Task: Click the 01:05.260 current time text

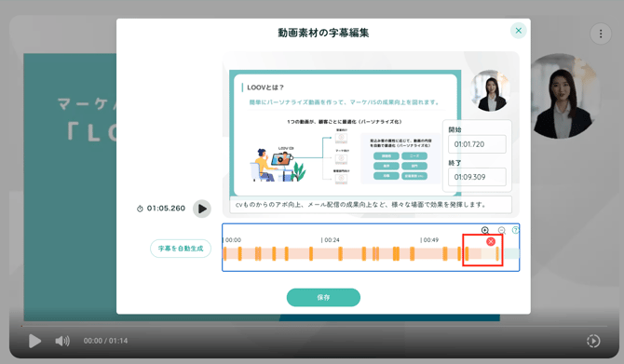Action: (x=166, y=209)
